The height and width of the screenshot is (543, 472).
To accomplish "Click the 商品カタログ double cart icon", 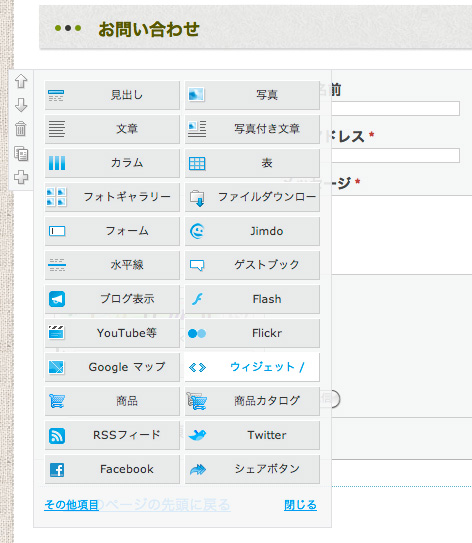I will coord(197,401).
